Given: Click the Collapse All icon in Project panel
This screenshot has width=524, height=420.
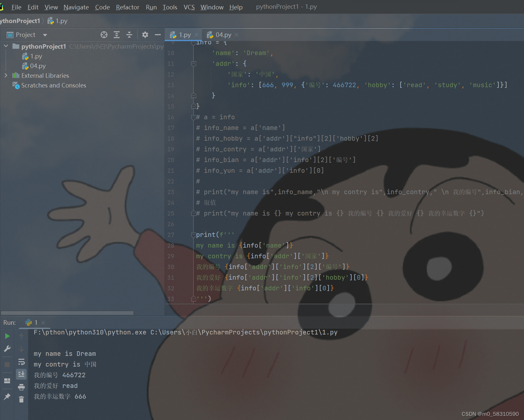Looking at the screenshot, I should 129,35.
